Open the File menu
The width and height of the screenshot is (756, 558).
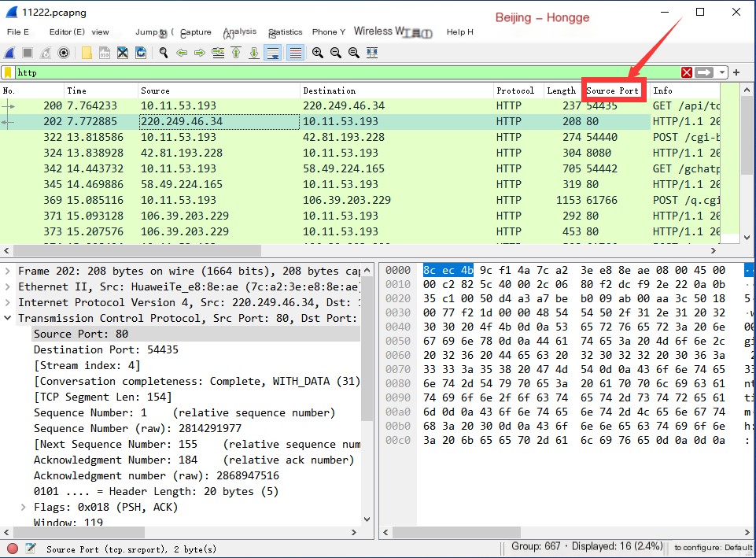[18, 31]
